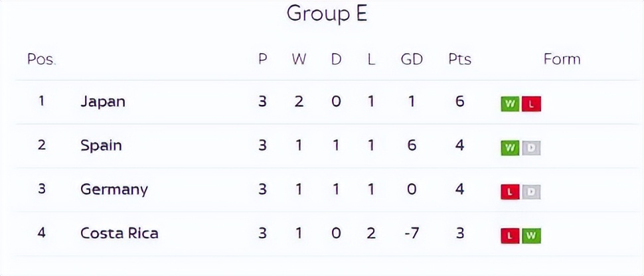Open the Japan team link
The height and width of the screenshot is (276, 644).
[102, 102]
